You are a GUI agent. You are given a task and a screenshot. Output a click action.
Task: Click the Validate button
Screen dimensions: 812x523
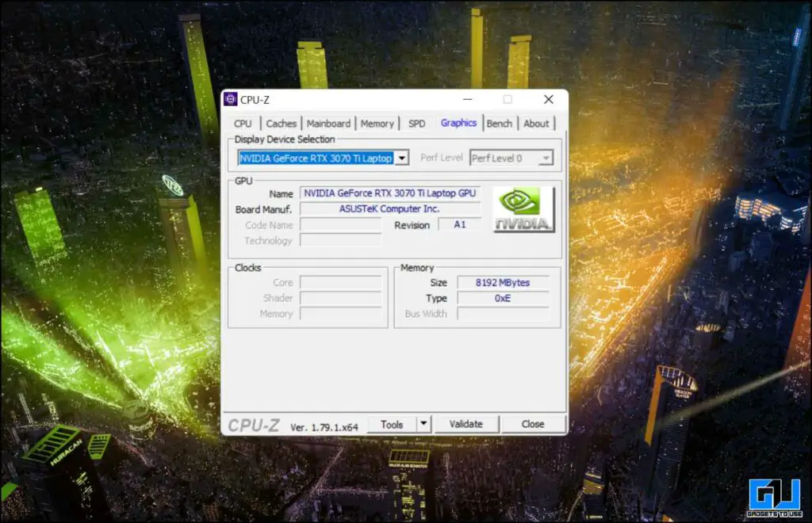click(466, 424)
